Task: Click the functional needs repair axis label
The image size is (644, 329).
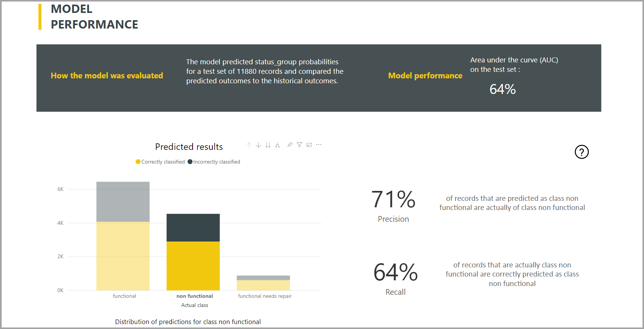Action: click(x=265, y=296)
